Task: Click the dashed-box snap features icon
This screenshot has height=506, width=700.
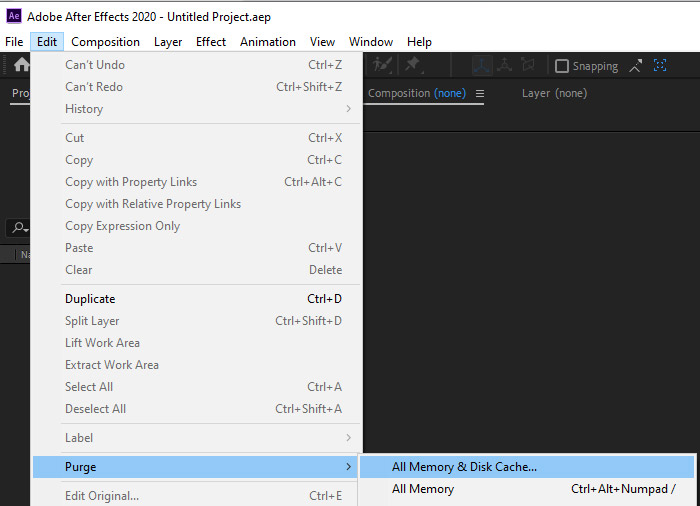Action: (660, 66)
